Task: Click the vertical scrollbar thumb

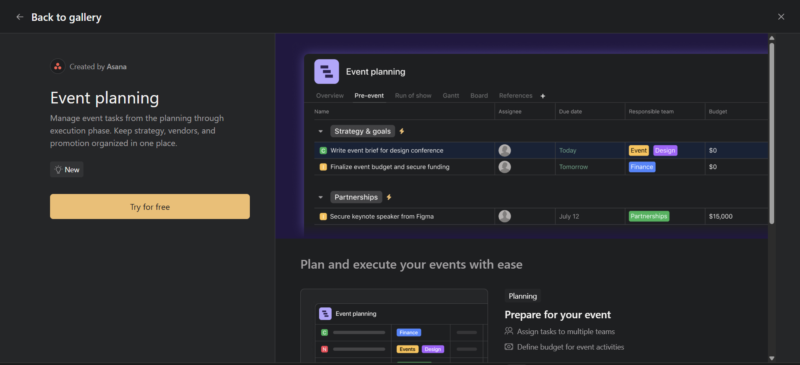Action: [x=771, y=133]
